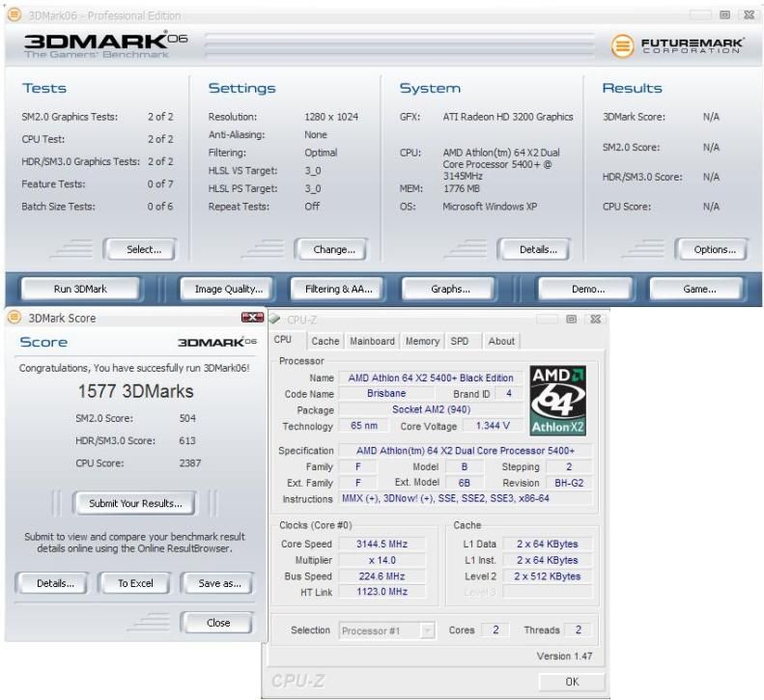Viewport: 764px width, 700px height.
Task: Click the CPU Score value 2387
Action: [190, 462]
